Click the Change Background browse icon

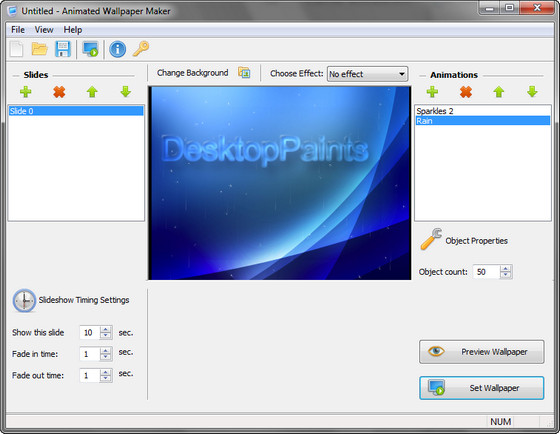click(244, 73)
